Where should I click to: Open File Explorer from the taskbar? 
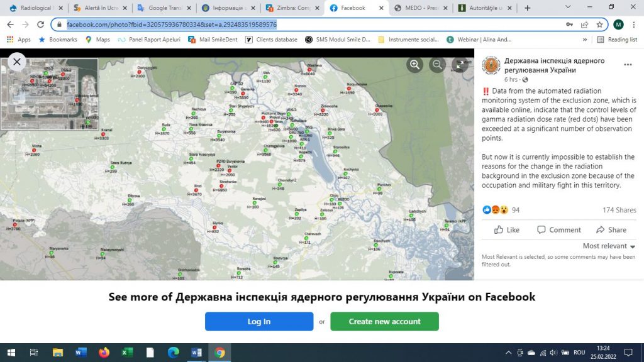point(57,353)
